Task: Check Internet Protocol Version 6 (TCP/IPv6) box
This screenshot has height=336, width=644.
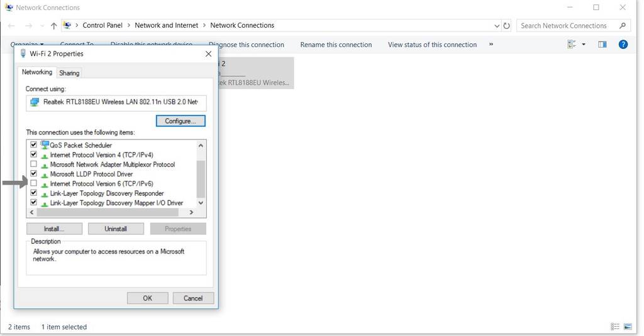Action: click(x=34, y=183)
